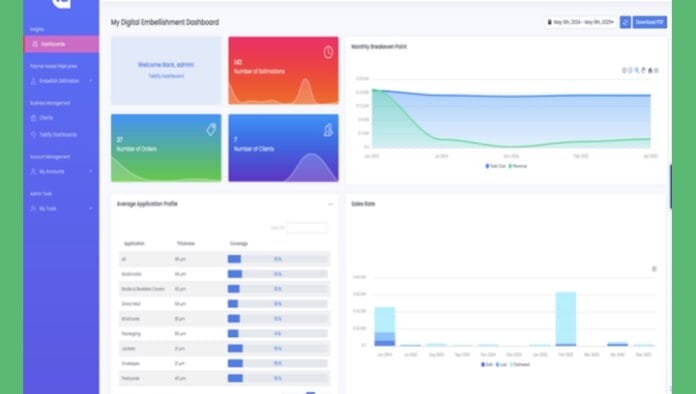The width and height of the screenshot is (696, 394).
Task: Toggle the Sold series in Sales Rate legend
Action: (x=487, y=364)
